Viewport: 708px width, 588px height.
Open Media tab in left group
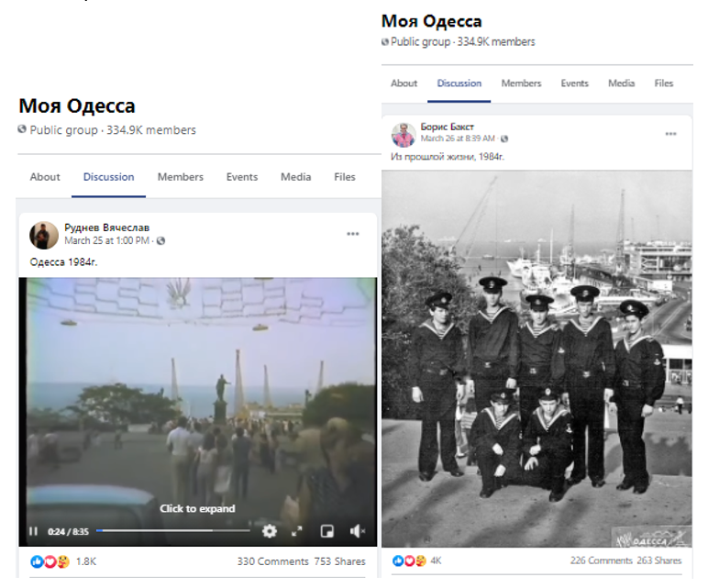coord(295,177)
